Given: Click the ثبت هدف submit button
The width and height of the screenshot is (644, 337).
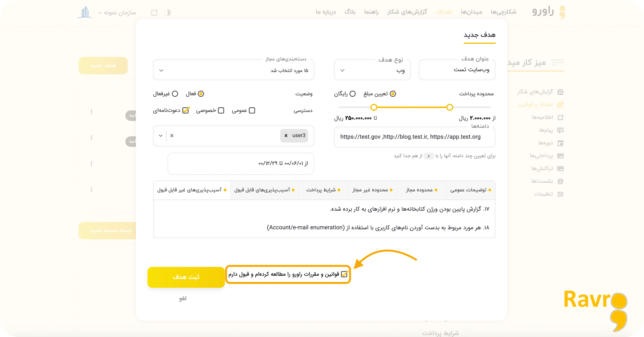Looking at the screenshot, I should (x=186, y=277).
